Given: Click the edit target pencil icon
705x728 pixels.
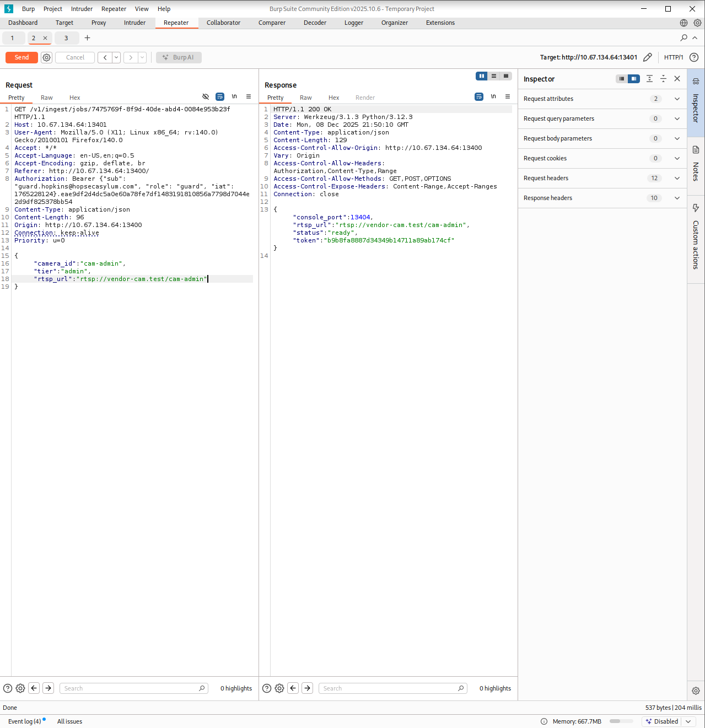Looking at the screenshot, I should pyautogui.click(x=648, y=57).
